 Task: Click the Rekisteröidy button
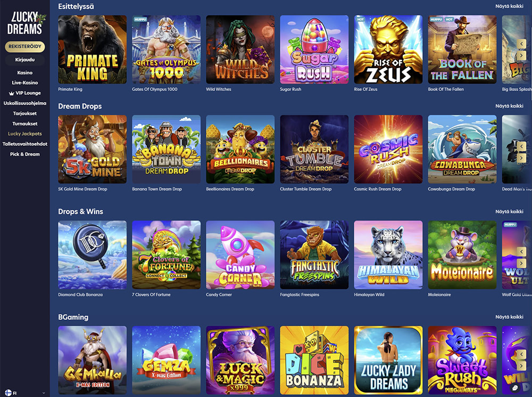coord(25,46)
